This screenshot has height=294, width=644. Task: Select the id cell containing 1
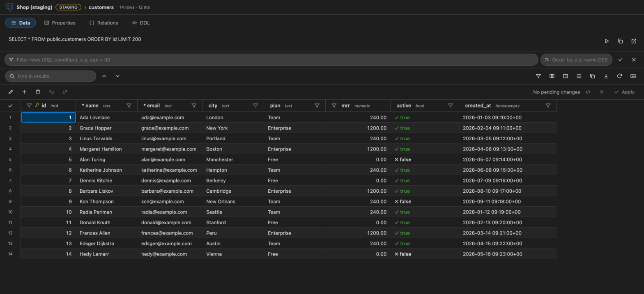(x=48, y=117)
